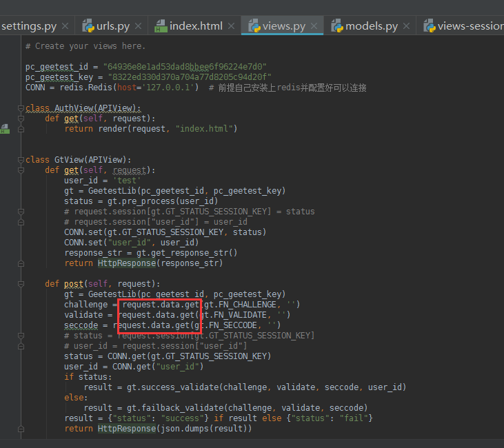Click fold end marker at return render line

21,129
